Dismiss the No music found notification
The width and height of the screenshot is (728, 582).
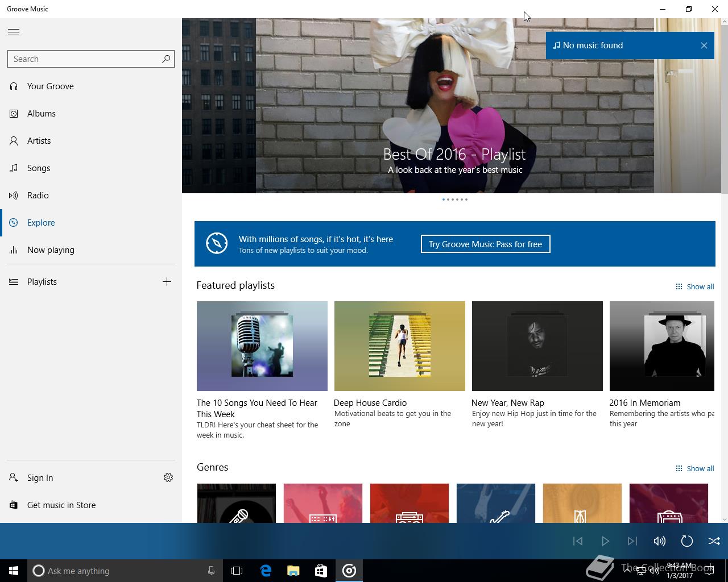[704, 45]
